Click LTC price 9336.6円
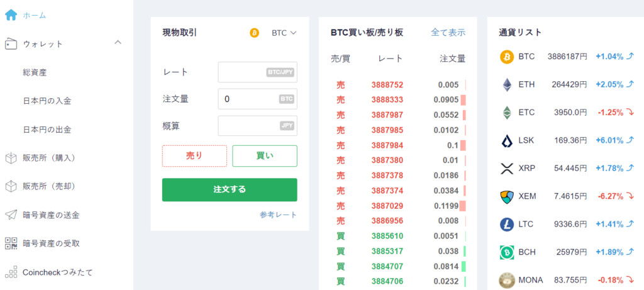Screen dimensions: 644x290 [570, 225]
